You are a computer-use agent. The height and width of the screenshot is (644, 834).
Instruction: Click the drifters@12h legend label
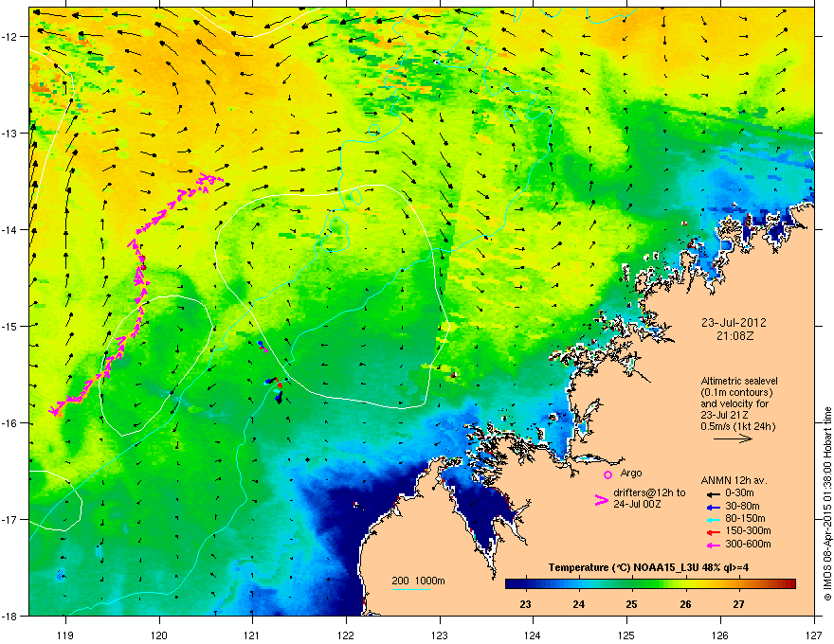click(649, 498)
